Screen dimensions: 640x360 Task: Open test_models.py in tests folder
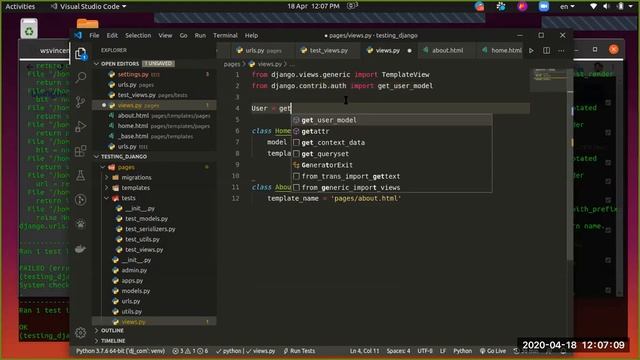click(154, 219)
